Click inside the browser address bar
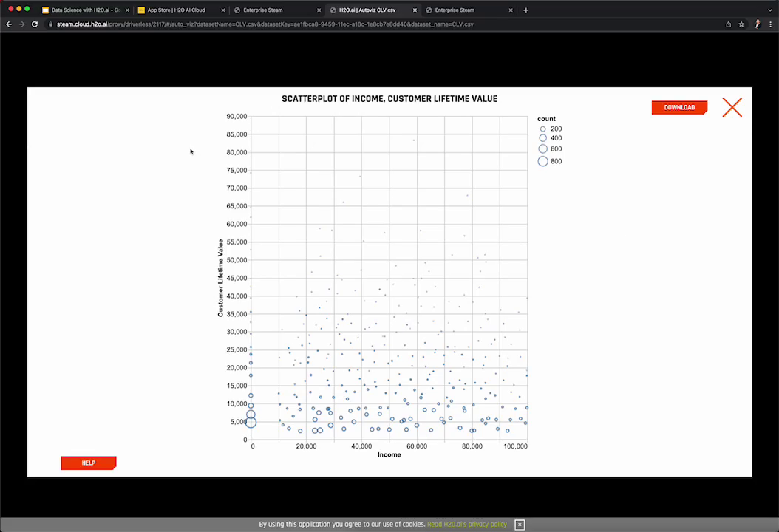 [296, 24]
